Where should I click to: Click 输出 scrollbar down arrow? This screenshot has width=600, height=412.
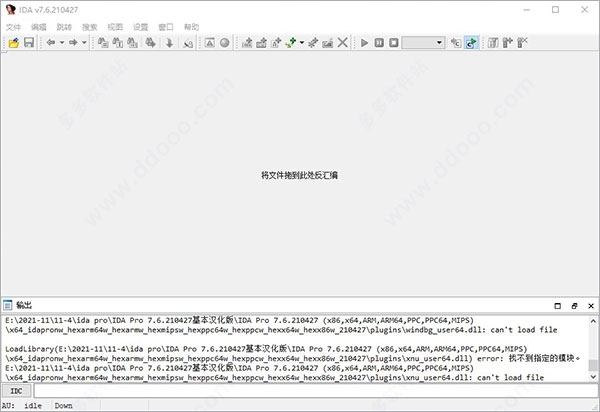coord(593,377)
